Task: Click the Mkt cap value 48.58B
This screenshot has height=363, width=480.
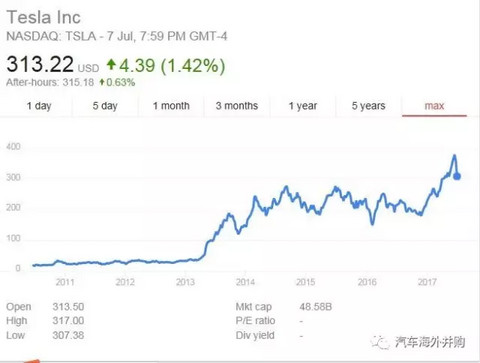Action: pos(316,307)
